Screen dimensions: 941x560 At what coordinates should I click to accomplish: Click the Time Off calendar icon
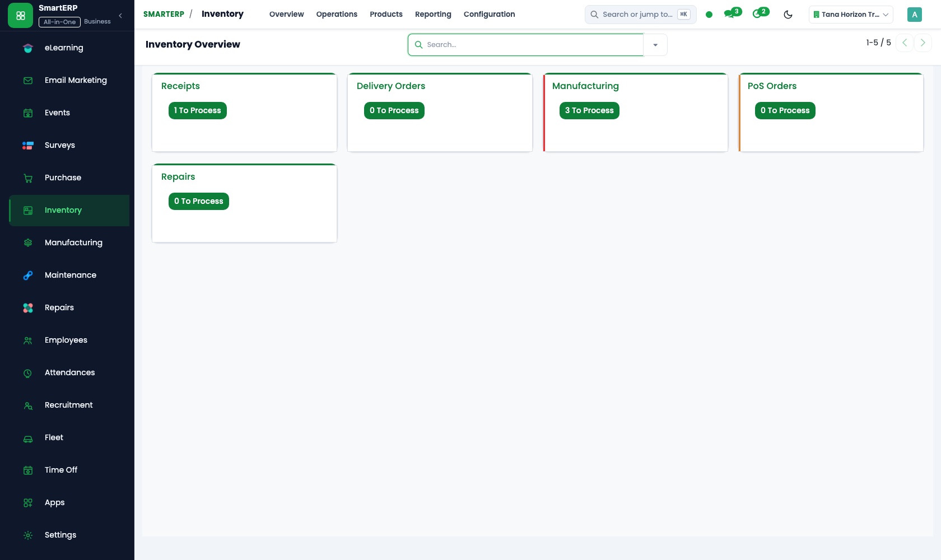28,470
